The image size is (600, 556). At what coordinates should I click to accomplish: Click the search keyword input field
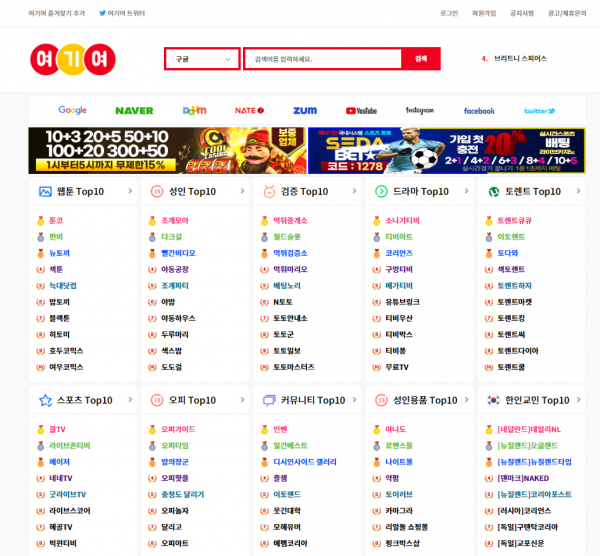(x=322, y=59)
